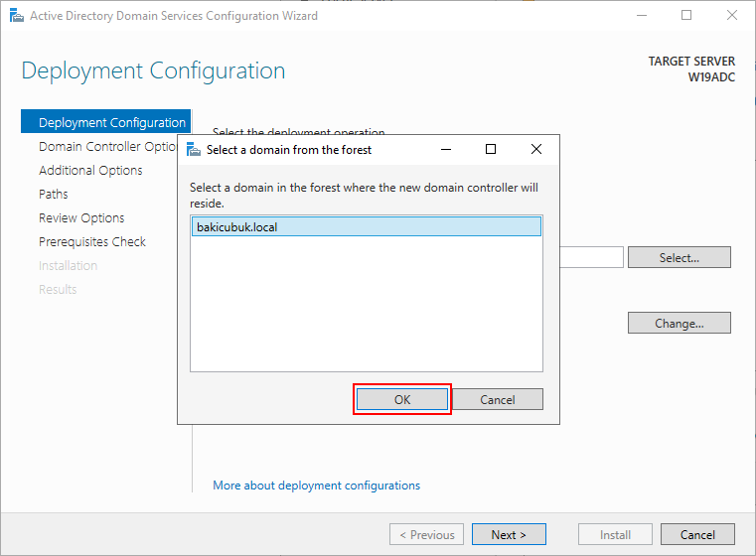
Task: Go to Domain Controller Options step
Action: click(108, 147)
